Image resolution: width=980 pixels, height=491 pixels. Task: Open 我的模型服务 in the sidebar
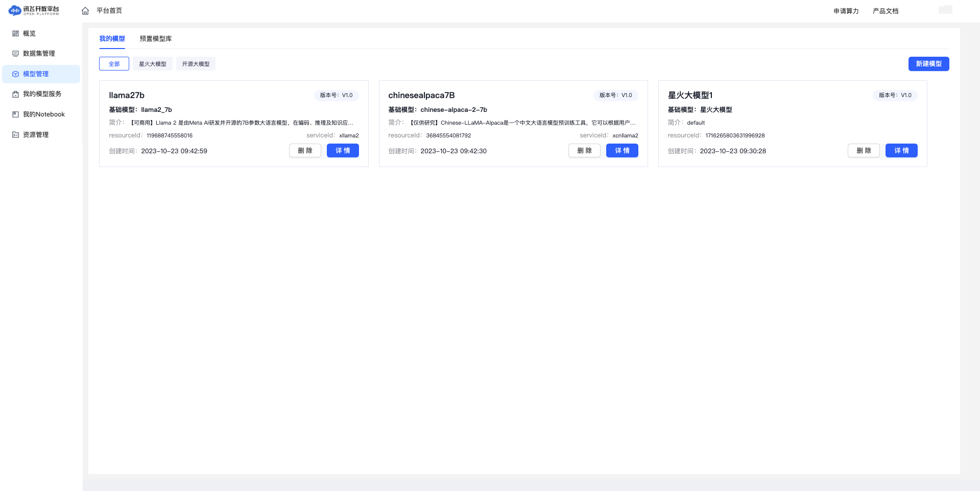(x=41, y=94)
